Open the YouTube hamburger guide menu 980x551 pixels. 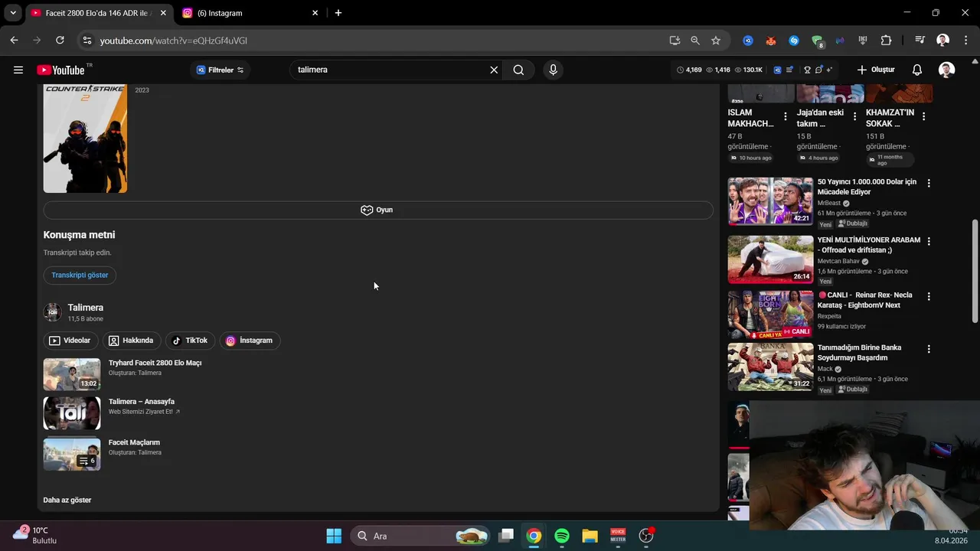click(x=18, y=70)
